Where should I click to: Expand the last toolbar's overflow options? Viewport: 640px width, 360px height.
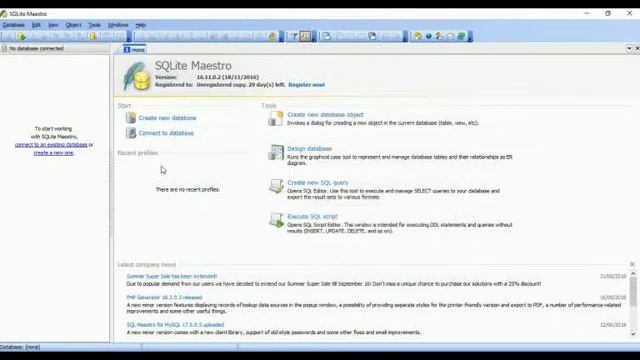coord(470,37)
